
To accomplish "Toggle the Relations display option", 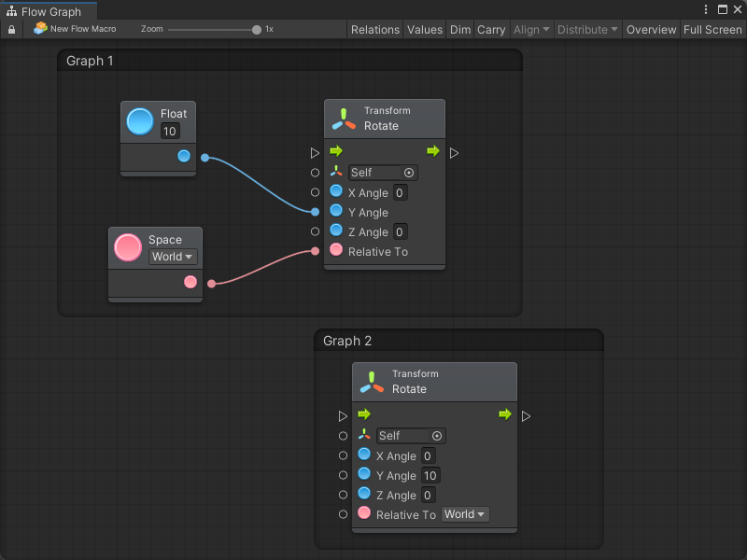I will point(375,30).
